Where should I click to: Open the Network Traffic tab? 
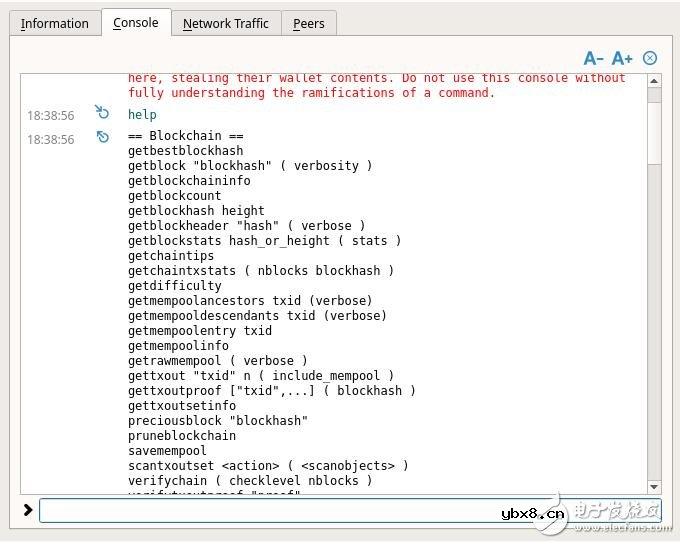225,23
